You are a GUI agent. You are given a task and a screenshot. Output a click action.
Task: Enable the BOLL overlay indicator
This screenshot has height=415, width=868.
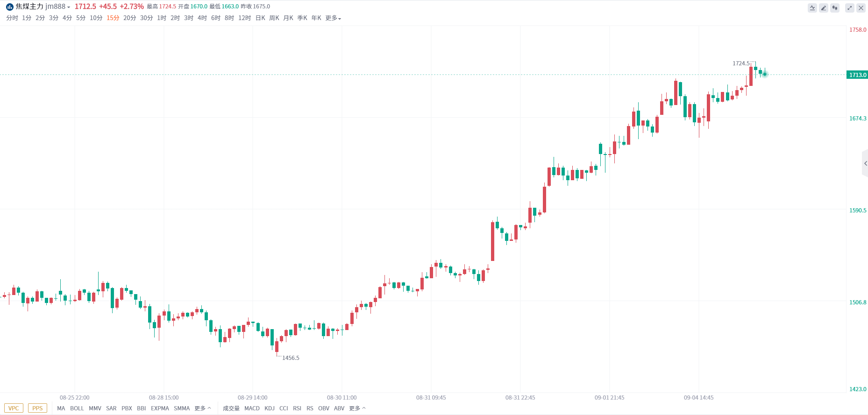(77, 408)
